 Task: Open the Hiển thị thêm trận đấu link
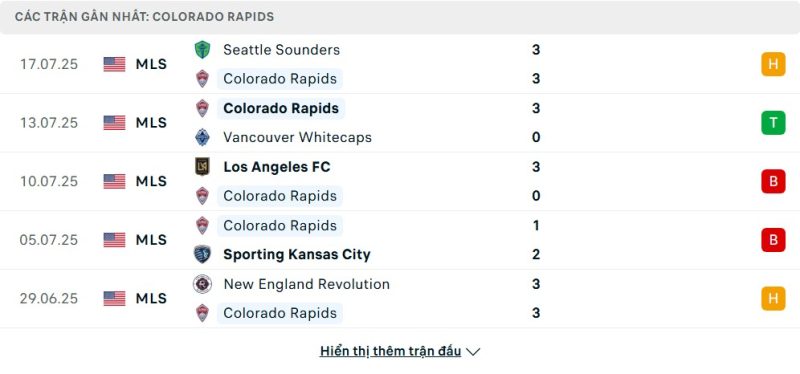coord(390,351)
